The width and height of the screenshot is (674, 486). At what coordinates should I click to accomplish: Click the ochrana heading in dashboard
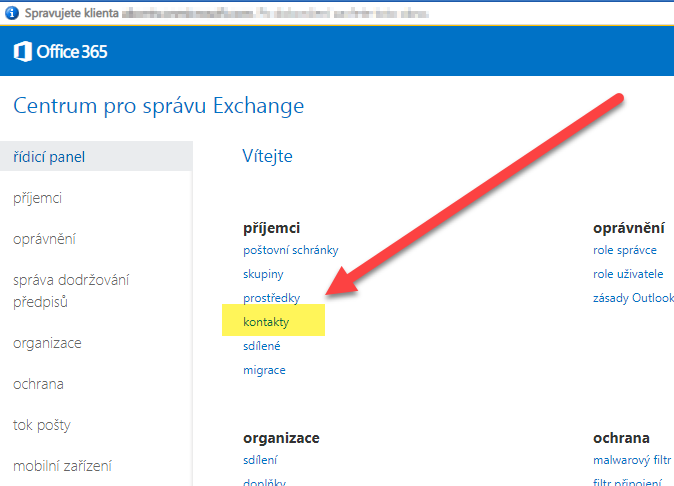[621, 438]
